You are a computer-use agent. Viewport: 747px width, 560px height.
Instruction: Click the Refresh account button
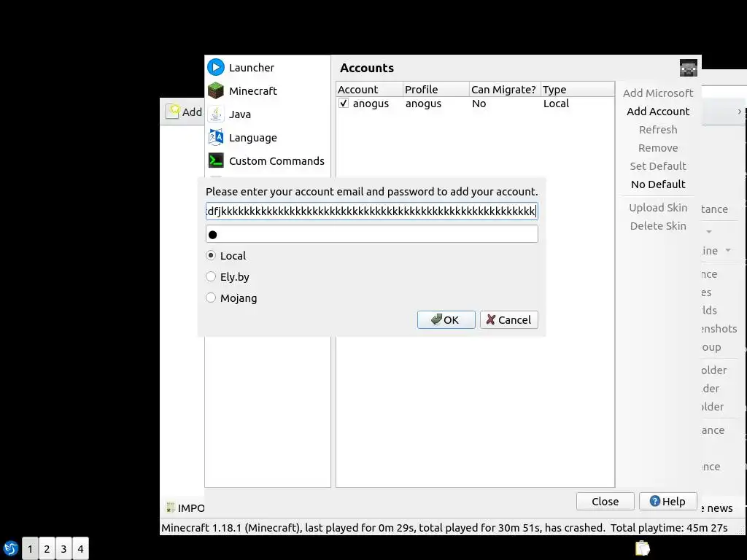[658, 130]
